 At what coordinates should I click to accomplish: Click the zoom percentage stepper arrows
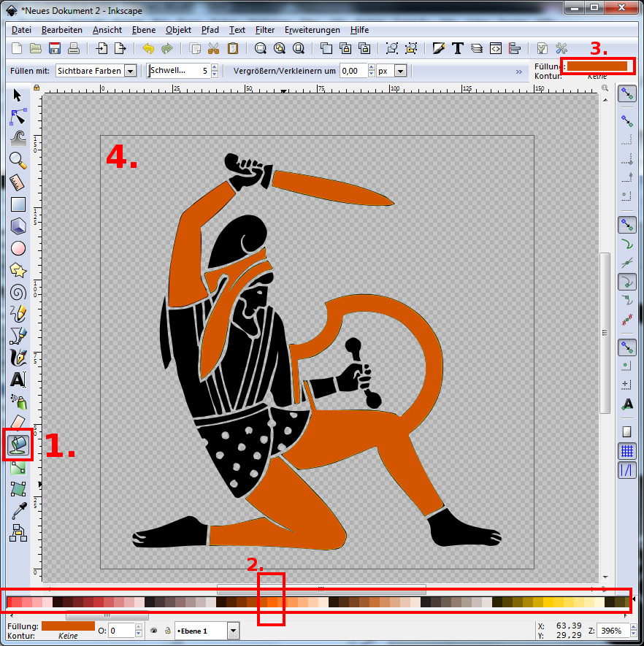634,631
